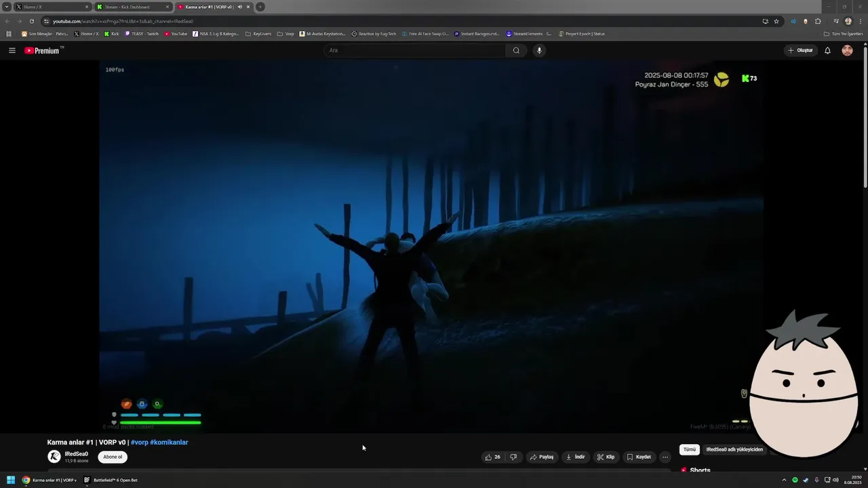Open the Chrome three-dot menu
The image size is (868, 488).
coord(860,21)
